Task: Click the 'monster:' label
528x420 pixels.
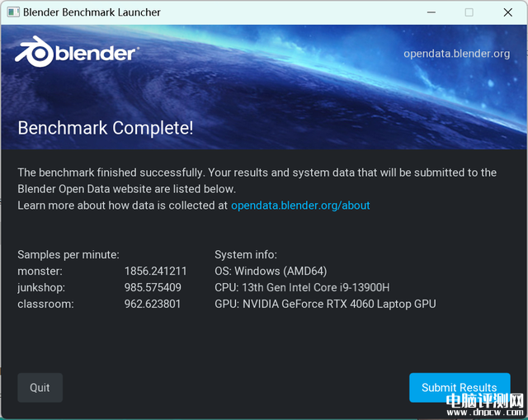Action: pyautogui.click(x=40, y=271)
